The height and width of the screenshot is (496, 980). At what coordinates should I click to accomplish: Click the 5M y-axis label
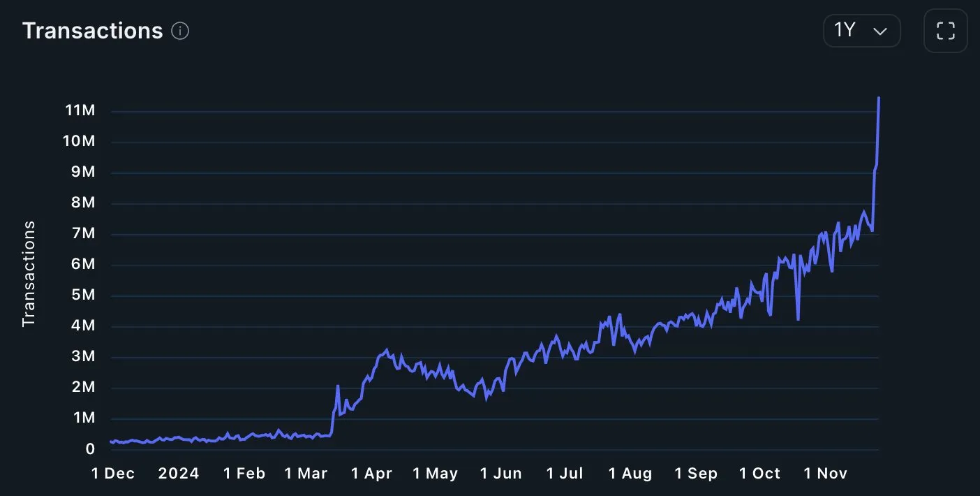pyautogui.click(x=82, y=295)
